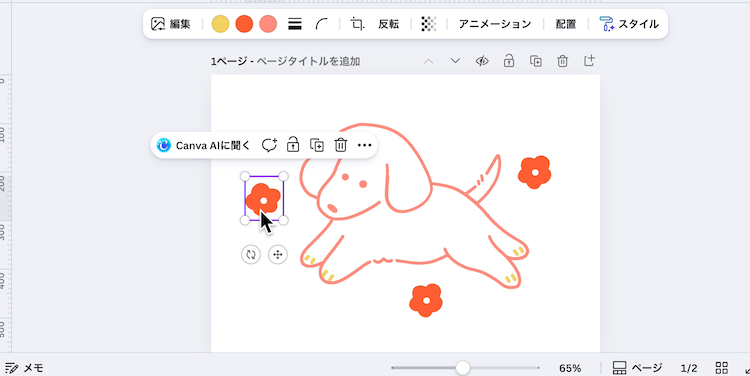Duplicate the page from the header

pyautogui.click(x=536, y=61)
